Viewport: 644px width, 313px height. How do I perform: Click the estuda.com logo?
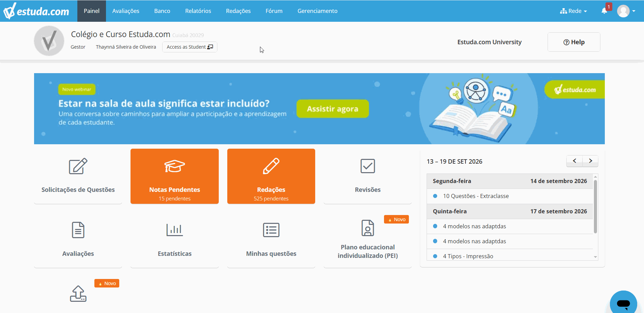(36, 11)
